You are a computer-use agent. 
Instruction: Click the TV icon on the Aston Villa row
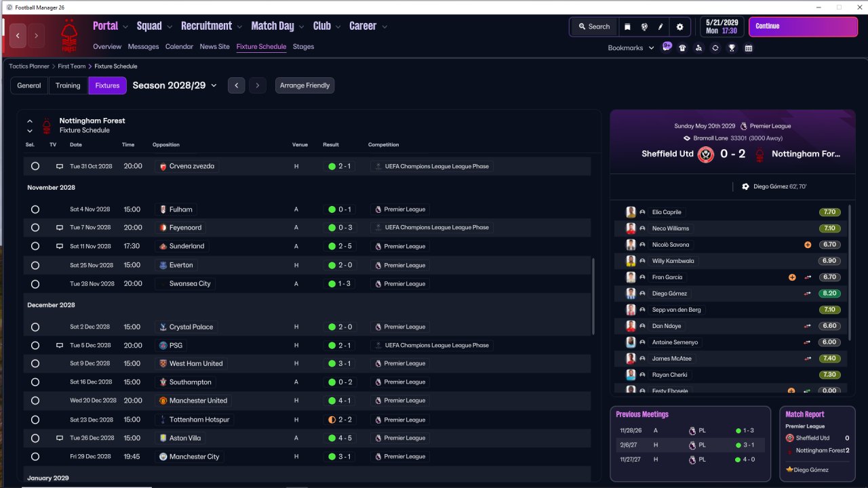tap(60, 439)
